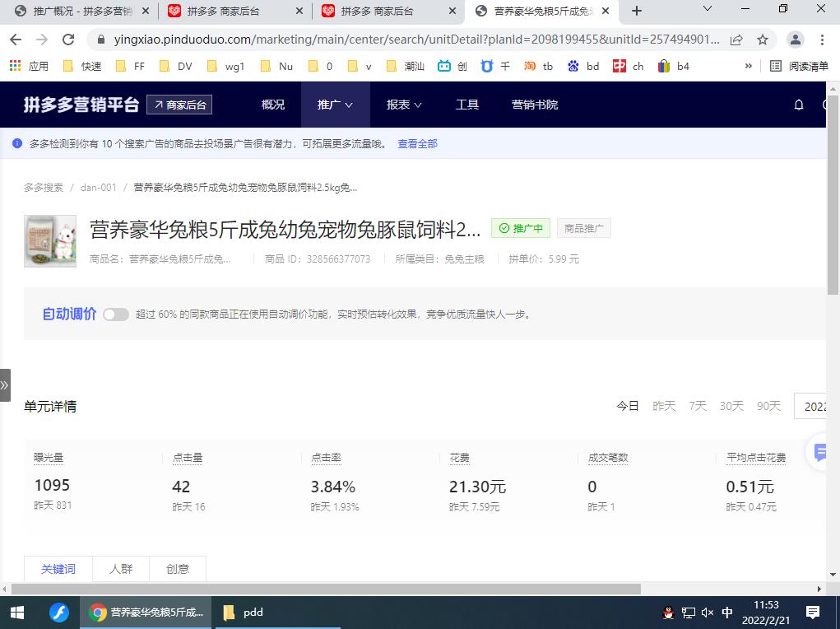Open the tb Taobao bookmark

click(538, 66)
